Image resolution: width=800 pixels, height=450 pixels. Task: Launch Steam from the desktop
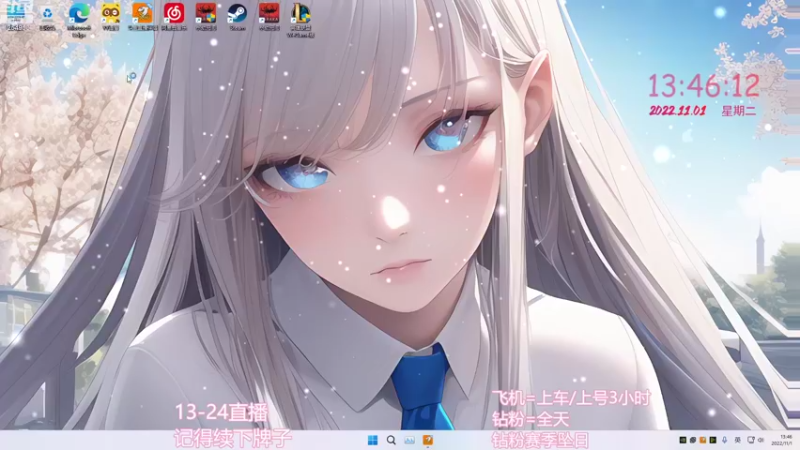tap(237, 17)
